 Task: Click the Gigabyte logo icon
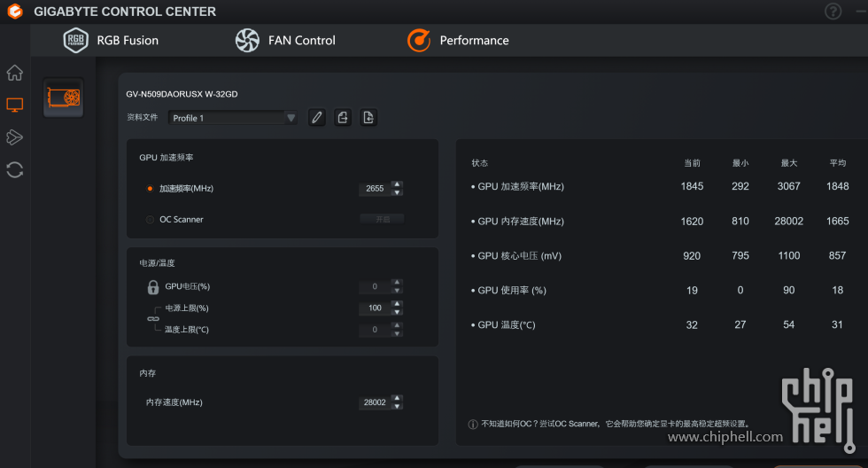click(x=15, y=11)
